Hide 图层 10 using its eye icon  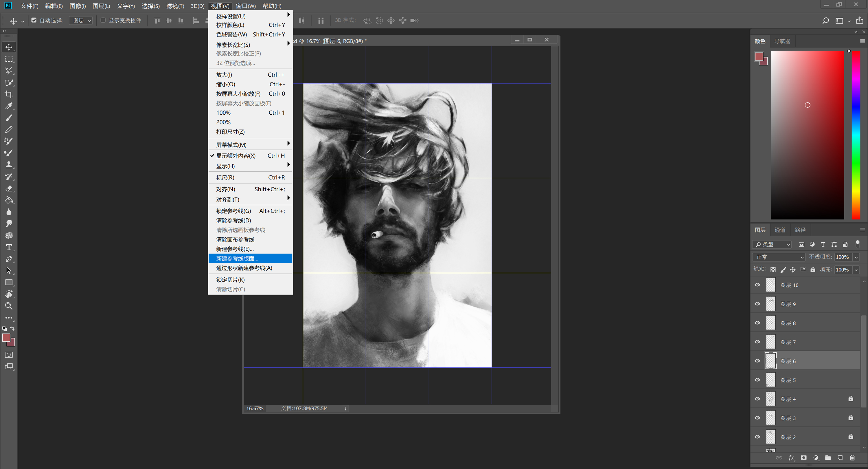757,285
